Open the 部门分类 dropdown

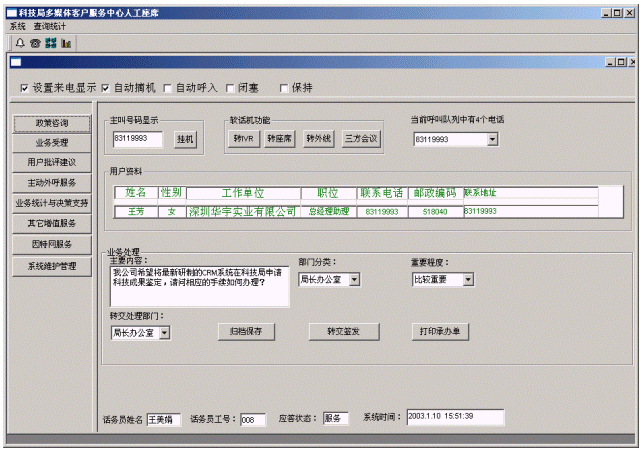tap(355, 280)
